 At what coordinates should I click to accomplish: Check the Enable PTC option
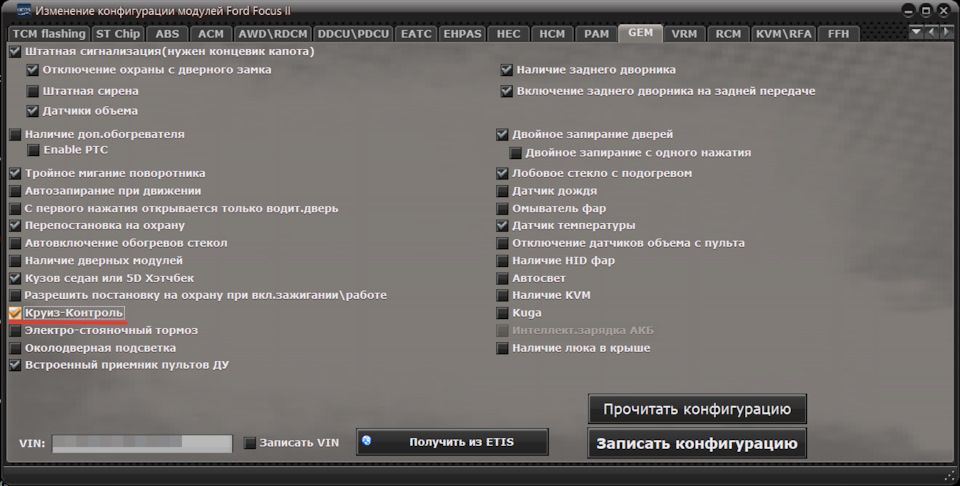pyautogui.click(x=32, y=150)
